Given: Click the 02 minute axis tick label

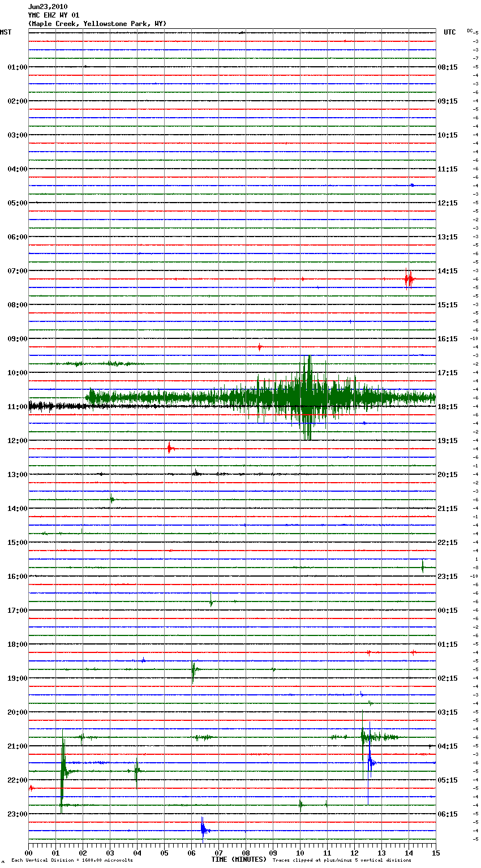Looking at the screenshot, I should 83,853.
